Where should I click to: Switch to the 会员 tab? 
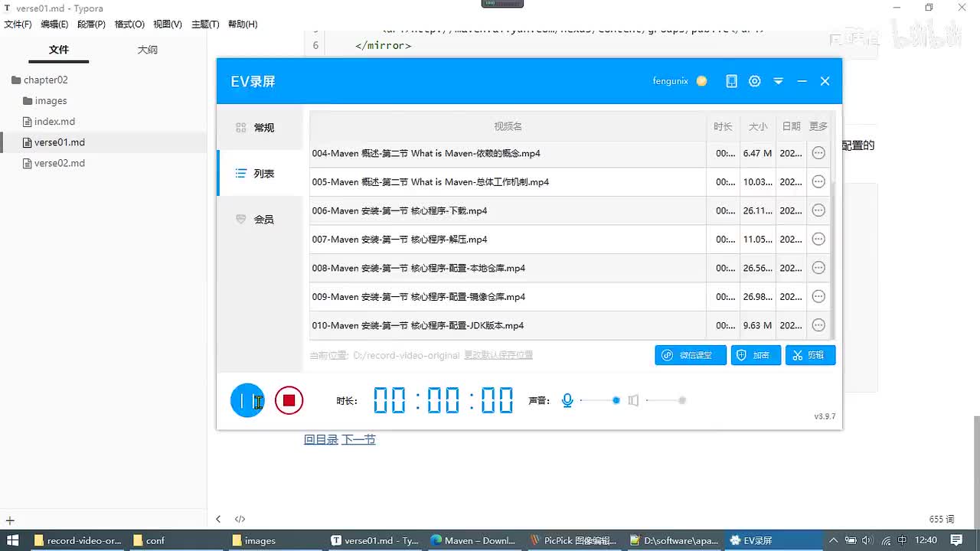[x=260, y=220]
